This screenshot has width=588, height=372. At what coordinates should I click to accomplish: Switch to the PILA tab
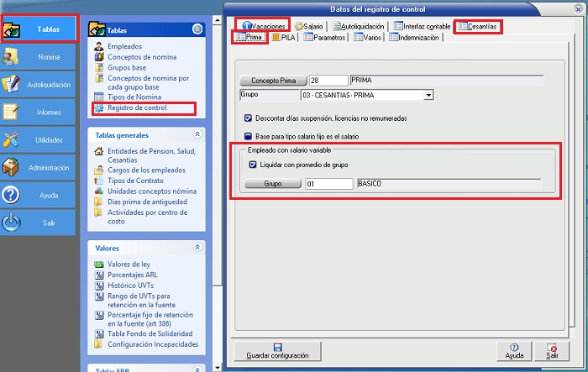281,38
